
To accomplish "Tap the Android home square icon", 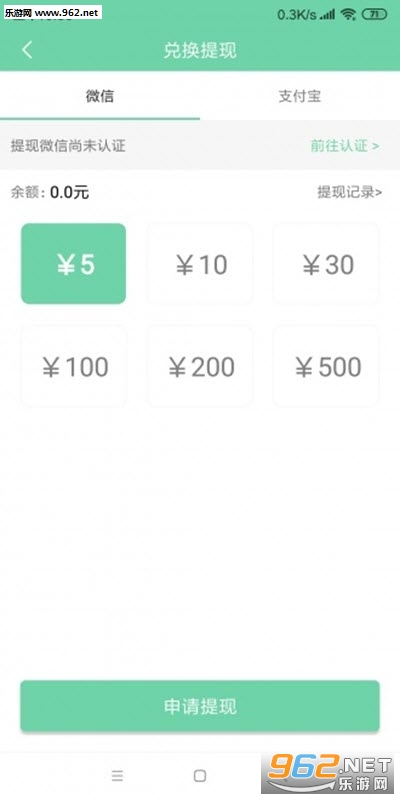I will point(200,776).
